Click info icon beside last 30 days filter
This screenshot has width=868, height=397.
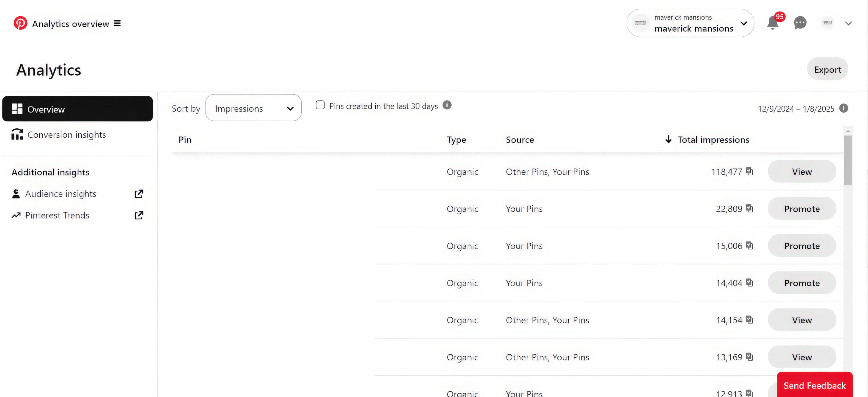[x=447, y=105]
